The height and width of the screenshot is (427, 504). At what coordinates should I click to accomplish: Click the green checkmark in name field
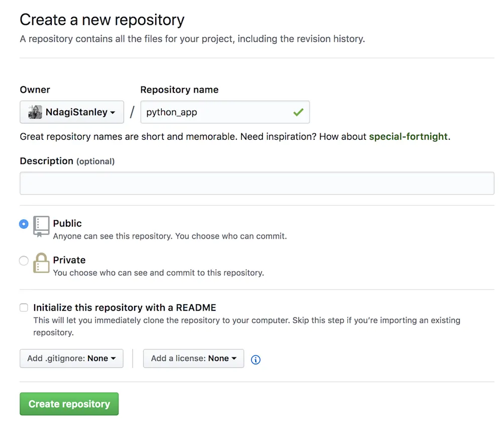coord(298,112)
